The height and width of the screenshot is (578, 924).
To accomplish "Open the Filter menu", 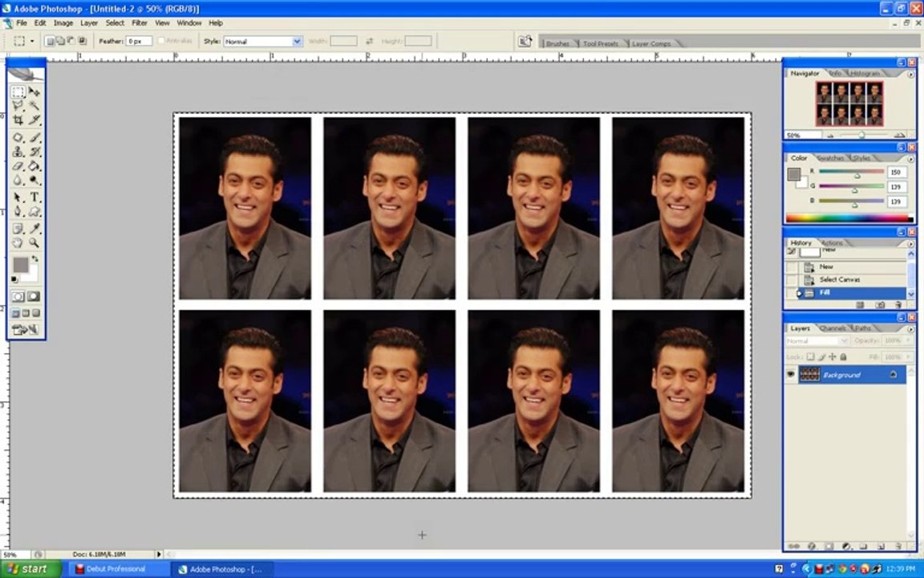I will [139, 23].
